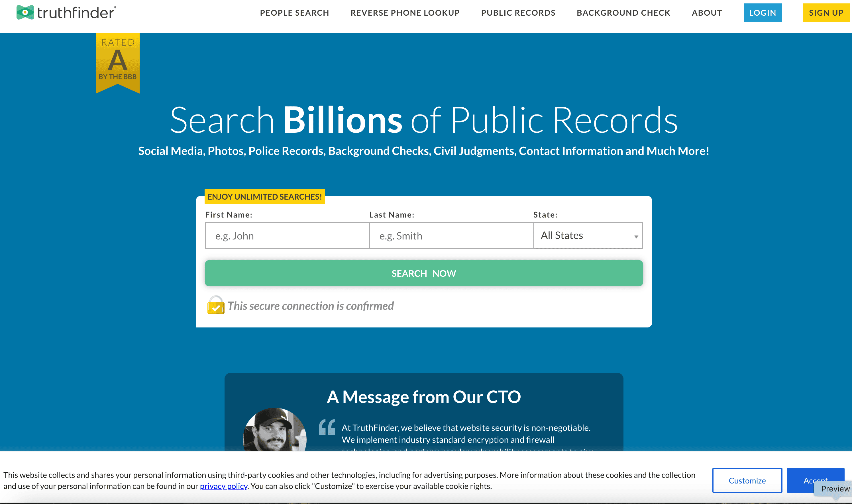852x504 pixels.
Task: Focus the First Name input field
Action: point(287,236)
